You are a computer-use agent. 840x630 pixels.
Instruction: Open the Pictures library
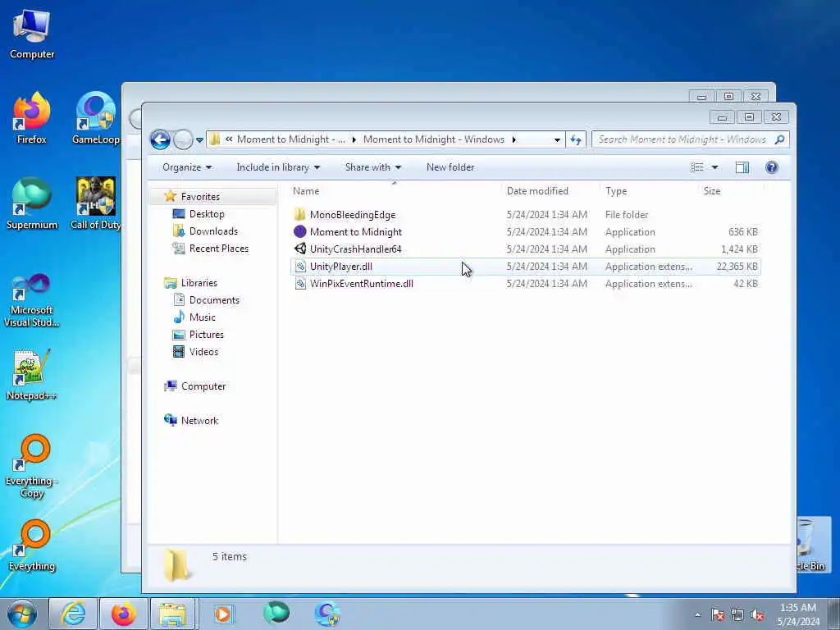(x=206, y=335)
